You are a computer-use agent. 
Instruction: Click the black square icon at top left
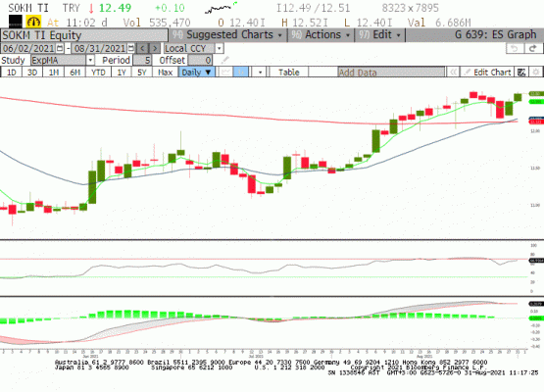(x=16, y=22)
